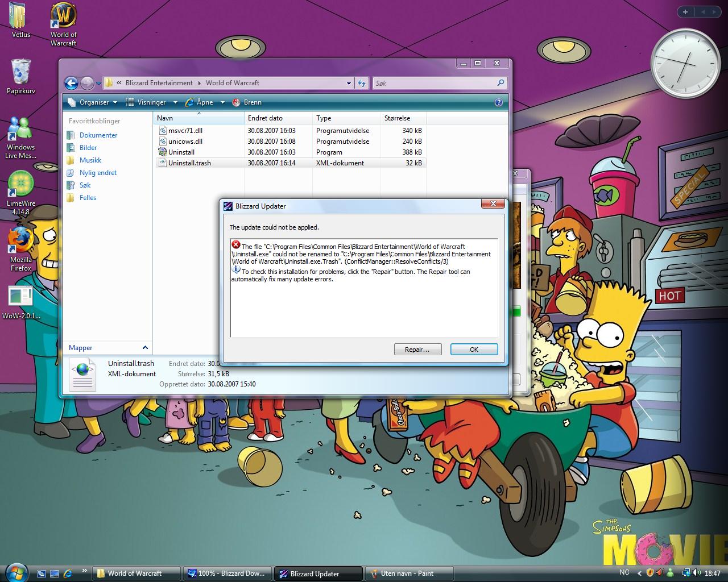This screenshot has width=728, height=582.
Task: Click OK in Blizzard Updater dialog
Action: 474,350
